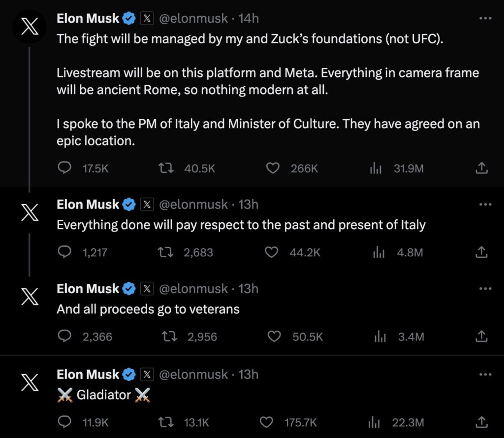Retweet the tweet with 40.5K reposts
This screenshot has width=504, height=438.
[x=166, y=168]
